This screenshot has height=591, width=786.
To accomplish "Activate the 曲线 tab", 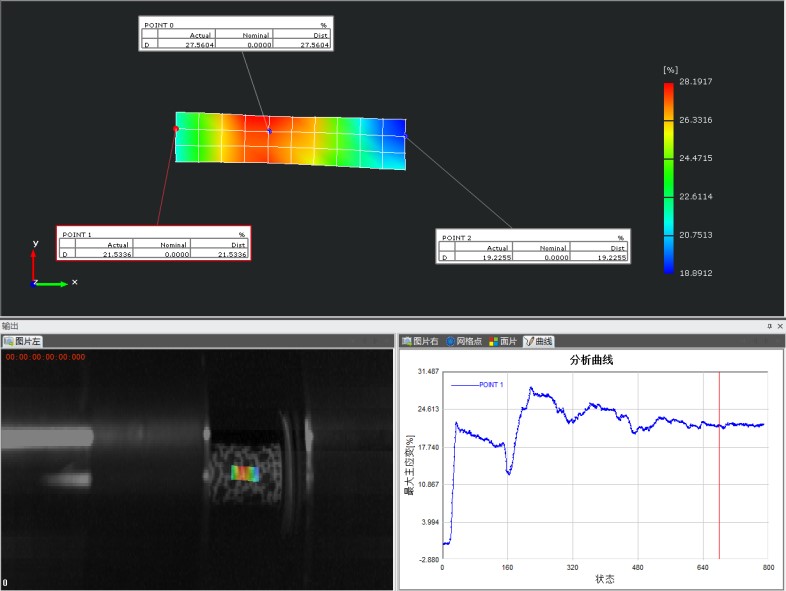I will pyautogui.click(x=538, y=342).
